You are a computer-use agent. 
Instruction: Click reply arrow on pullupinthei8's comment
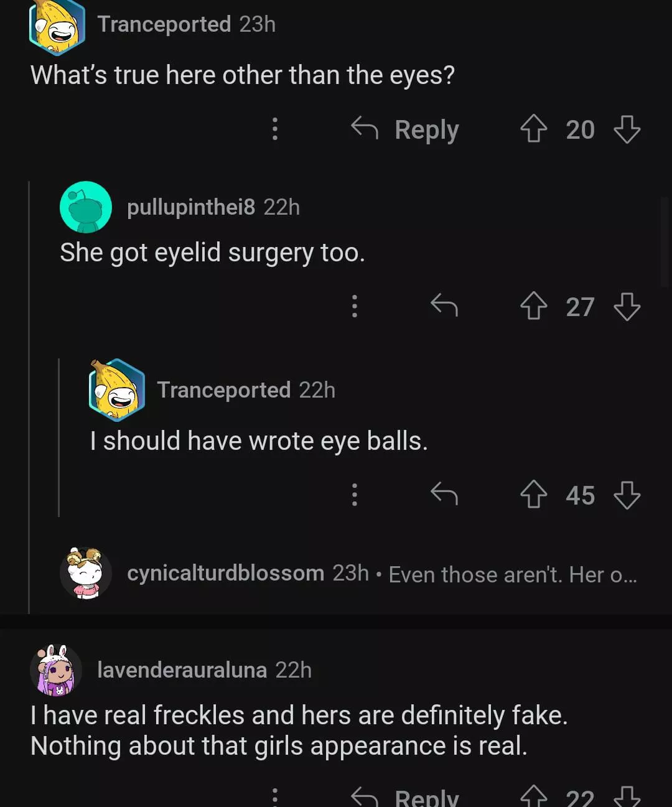tap(444, 306)
